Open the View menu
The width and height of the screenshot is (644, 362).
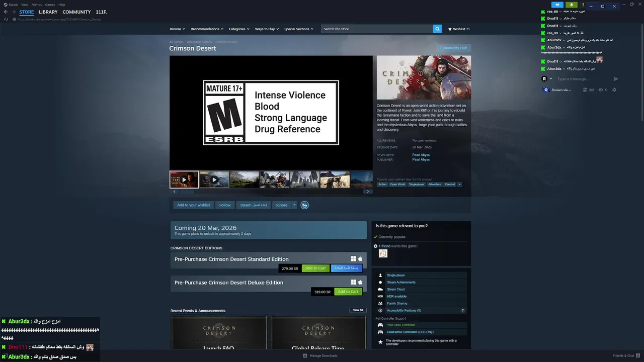(24, 5)
